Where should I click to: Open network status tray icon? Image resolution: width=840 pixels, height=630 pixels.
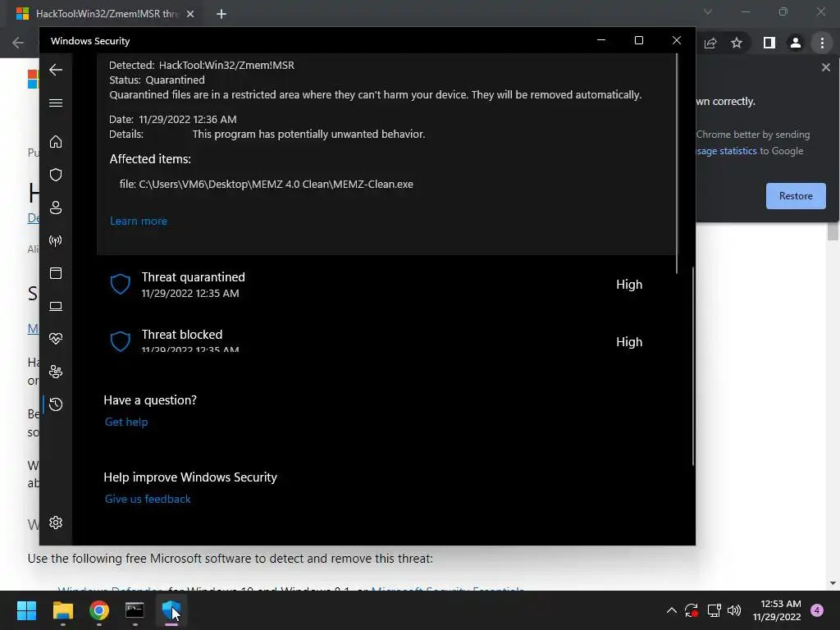click(x=714, y=610)
